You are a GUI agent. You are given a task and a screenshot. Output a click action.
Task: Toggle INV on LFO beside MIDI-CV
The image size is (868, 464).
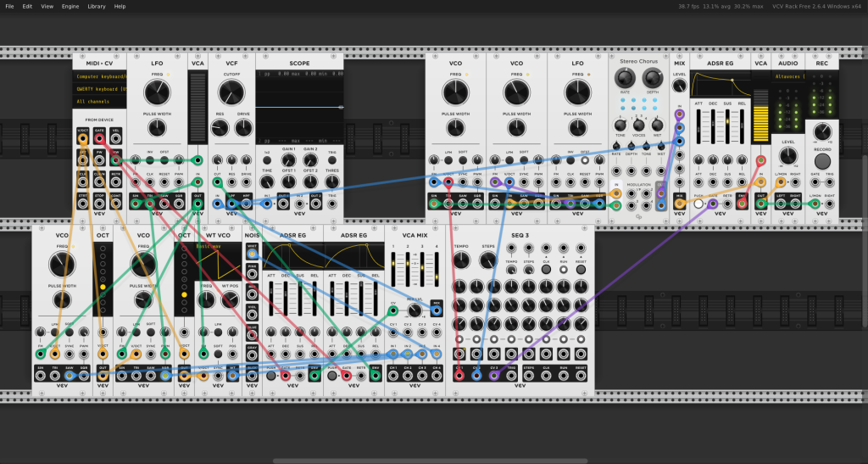(x=150, y=160)
